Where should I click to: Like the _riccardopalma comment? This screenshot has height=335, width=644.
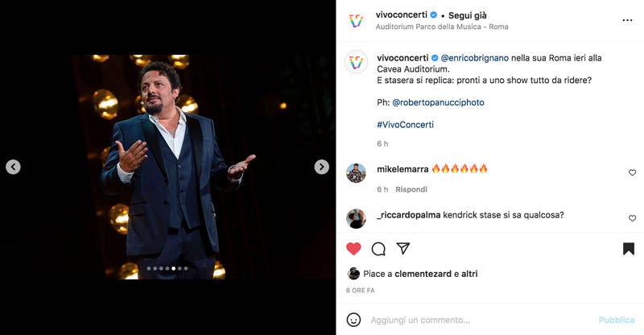tap(632, 218)
